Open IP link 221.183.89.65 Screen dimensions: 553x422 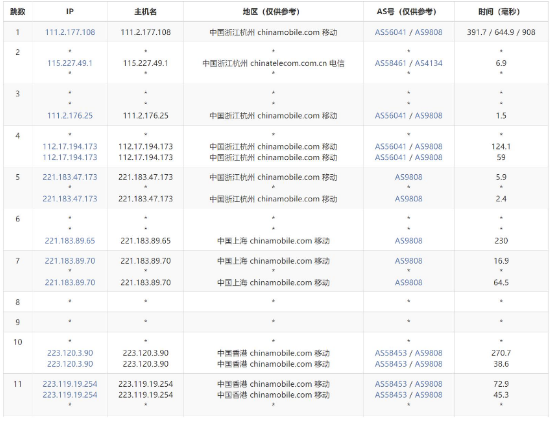70,241
